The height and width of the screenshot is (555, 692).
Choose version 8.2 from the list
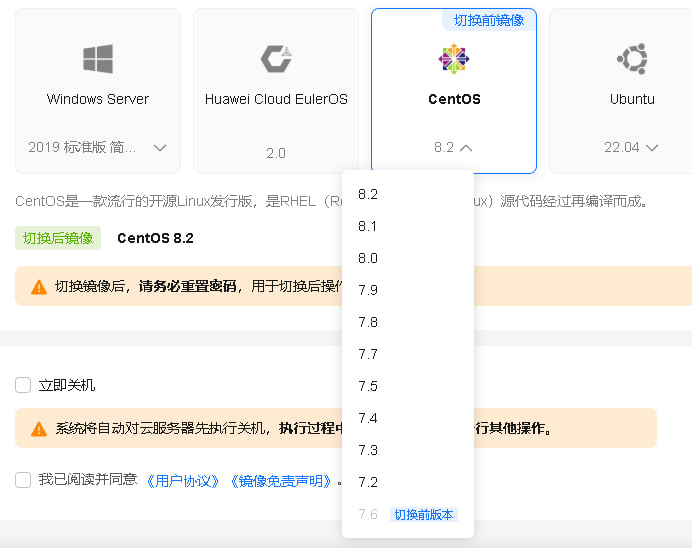pyautogui.click(x=408, y=194)
